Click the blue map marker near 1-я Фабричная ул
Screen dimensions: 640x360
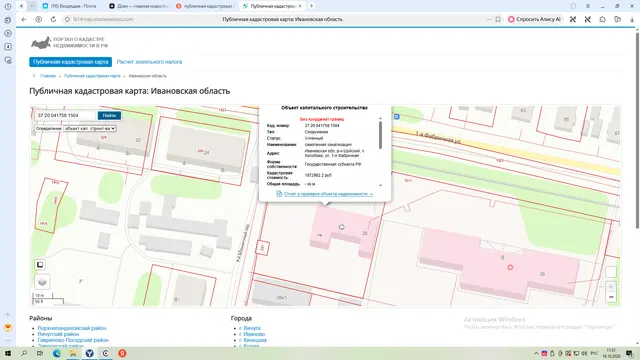(x=396, y=117)
